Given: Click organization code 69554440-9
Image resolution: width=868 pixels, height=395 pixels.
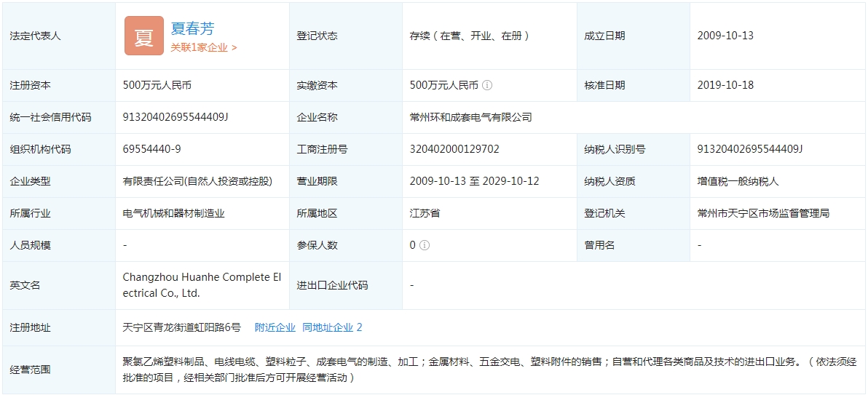Looking at the screenshot, I should [x=151, y=149].
